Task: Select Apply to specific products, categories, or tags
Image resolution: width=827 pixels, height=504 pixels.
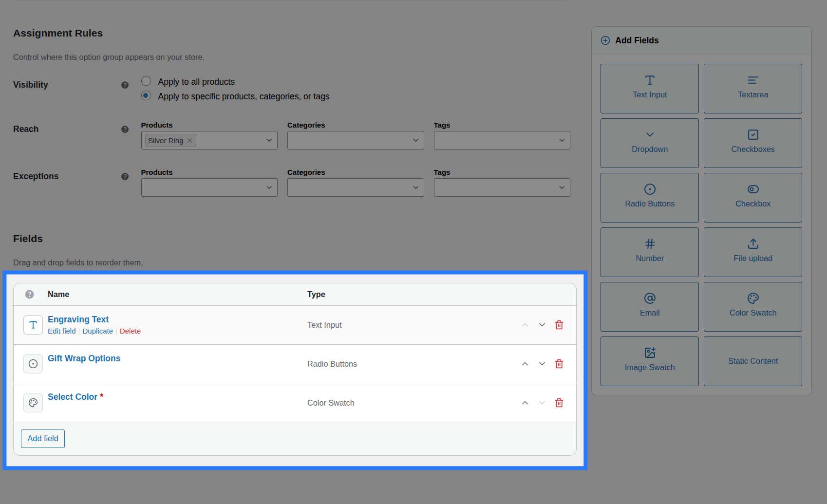Action: coord(146,95)
